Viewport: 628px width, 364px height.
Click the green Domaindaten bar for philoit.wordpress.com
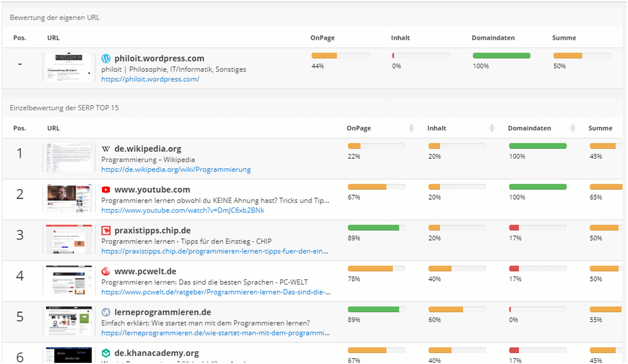(501, 56)
